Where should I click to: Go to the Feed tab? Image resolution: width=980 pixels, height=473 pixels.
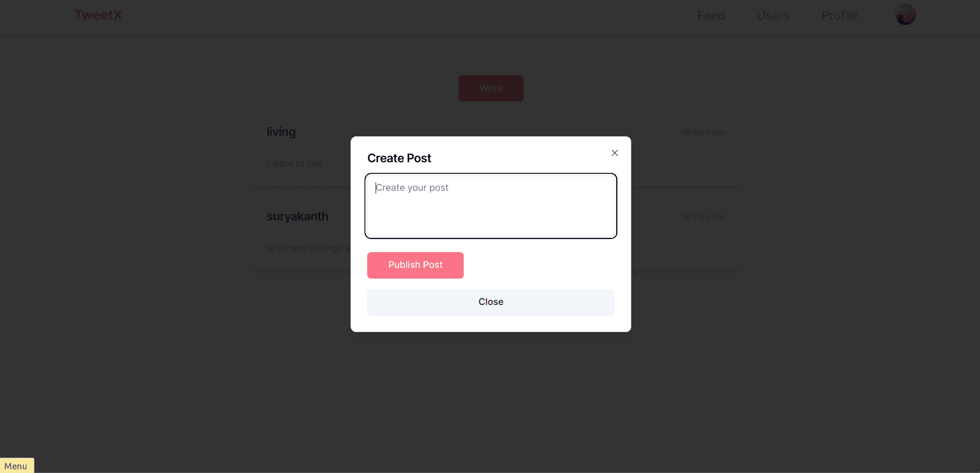711,15
